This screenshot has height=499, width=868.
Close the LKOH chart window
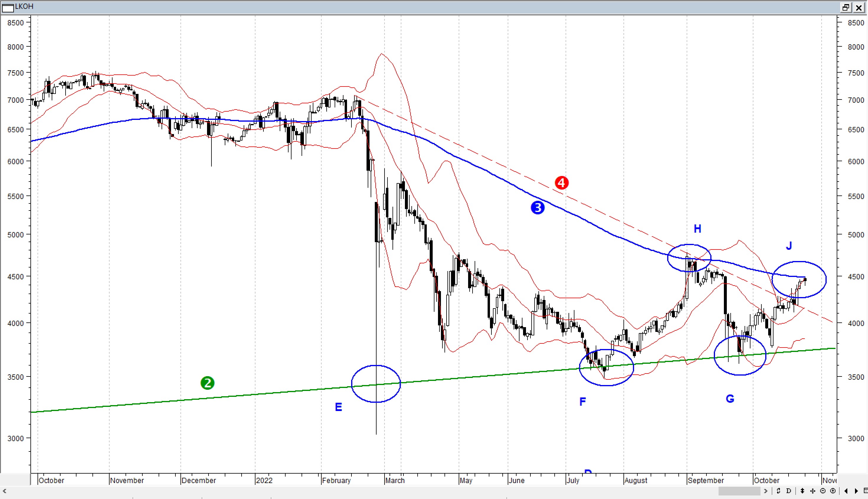(859, 7)
